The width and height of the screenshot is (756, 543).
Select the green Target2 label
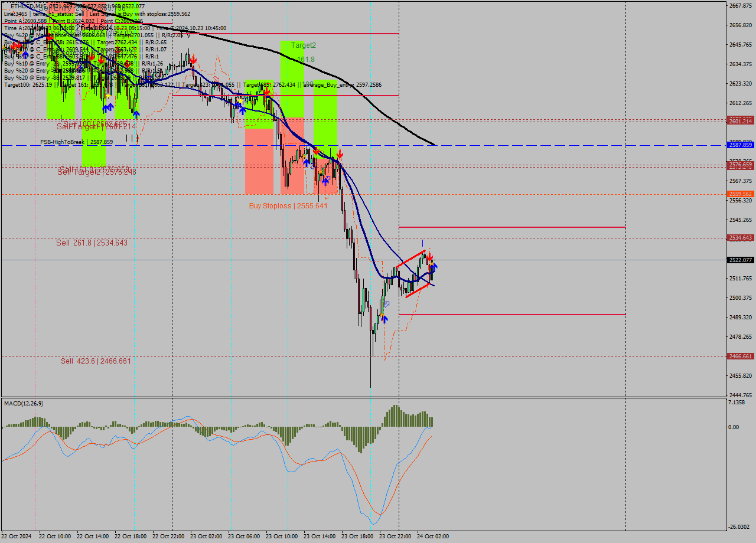304,45
